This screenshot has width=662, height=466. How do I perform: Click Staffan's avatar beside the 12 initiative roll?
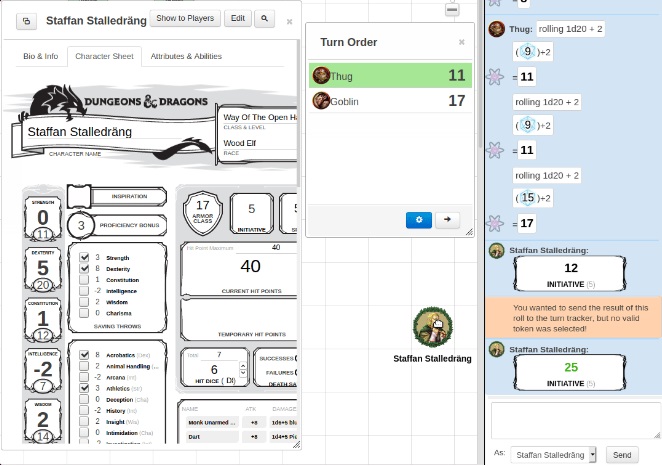point(496,250)
